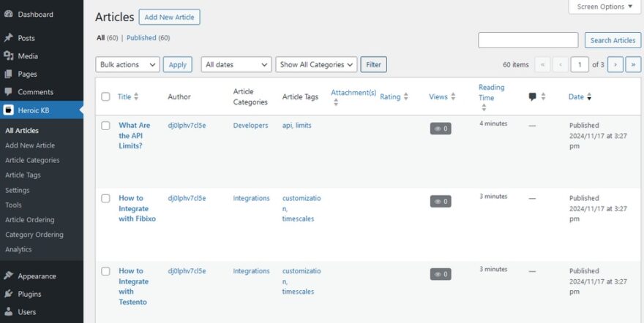Screen dimensions: 644x323
Task: Open the Bulk actions dropdown
Action: [x=127, y=64]
